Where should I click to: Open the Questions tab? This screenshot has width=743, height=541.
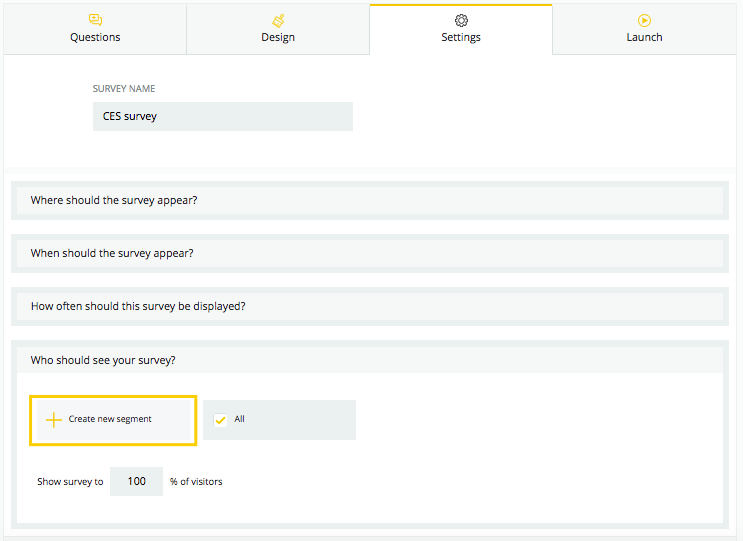95,29
